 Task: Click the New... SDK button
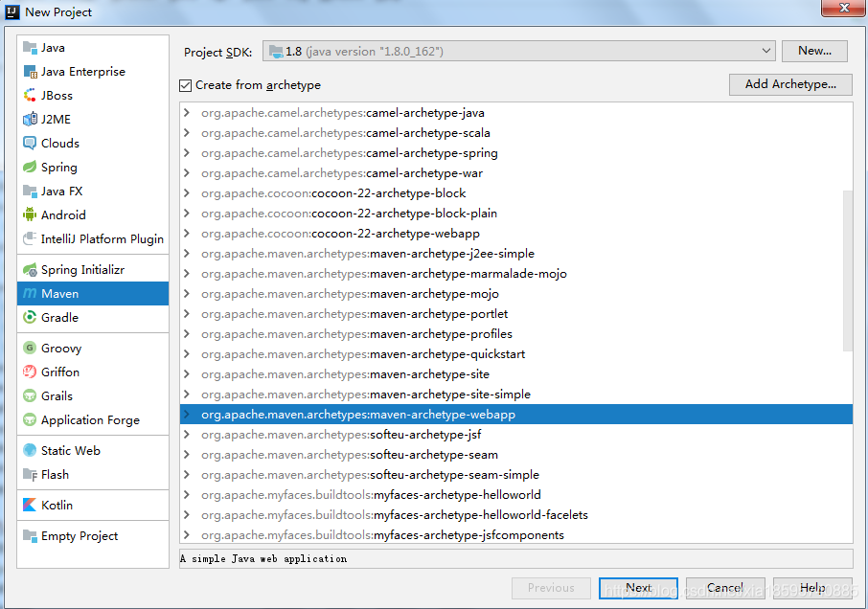[814, 51]
